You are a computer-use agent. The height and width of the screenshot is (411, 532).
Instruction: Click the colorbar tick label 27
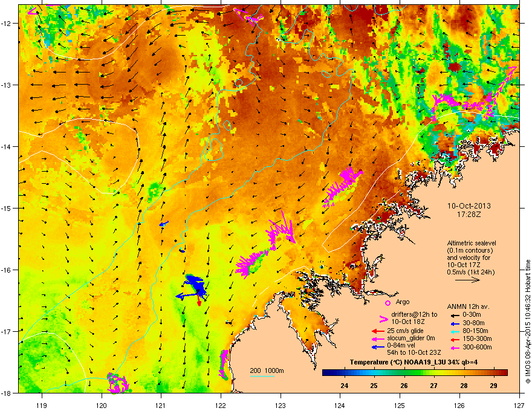click(x=433, y=386)
